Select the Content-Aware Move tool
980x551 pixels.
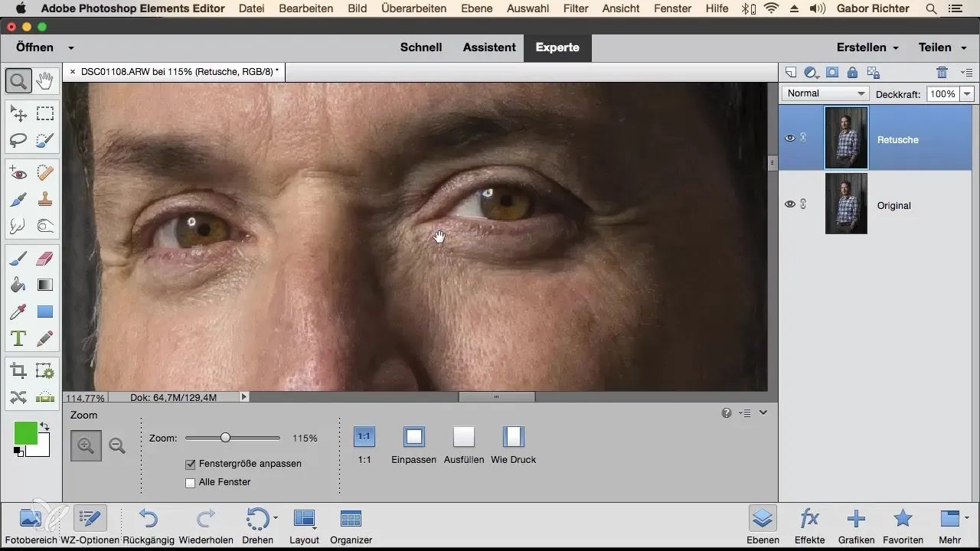click(x=18, y=397)
